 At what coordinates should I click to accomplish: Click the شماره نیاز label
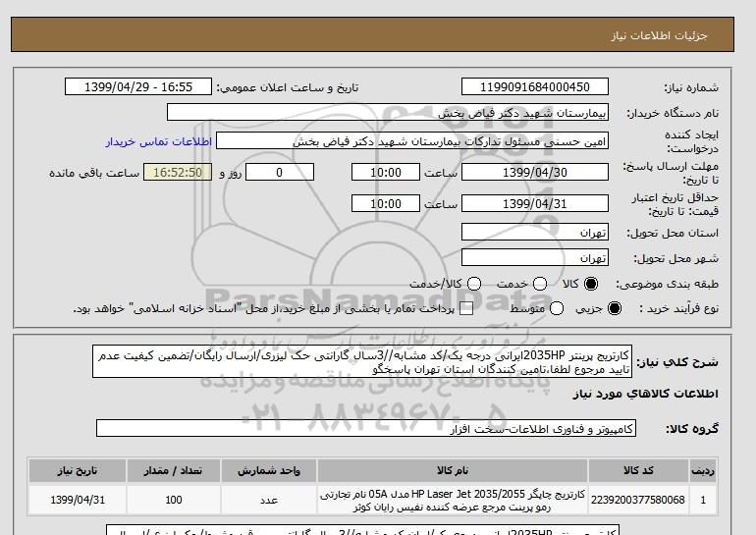(x=691, y=87)
